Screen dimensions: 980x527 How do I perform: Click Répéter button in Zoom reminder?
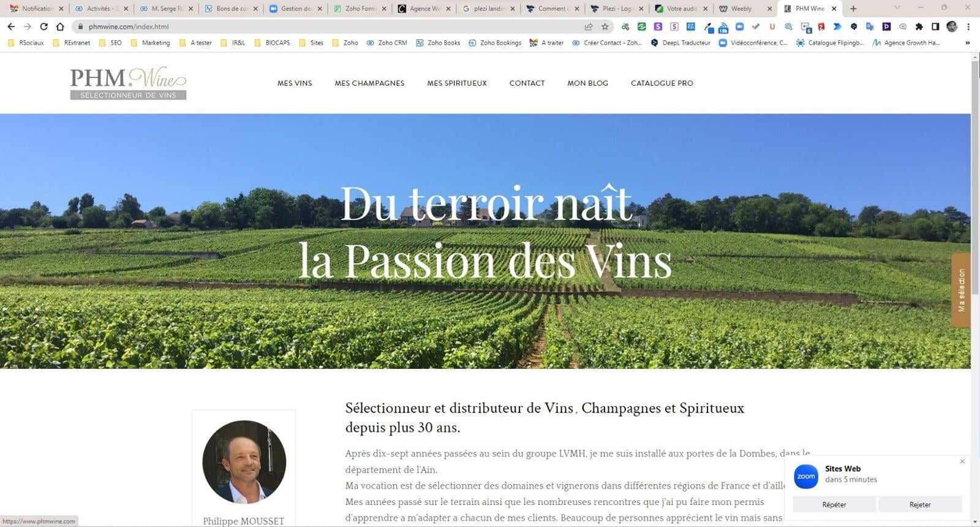[834, 504]
